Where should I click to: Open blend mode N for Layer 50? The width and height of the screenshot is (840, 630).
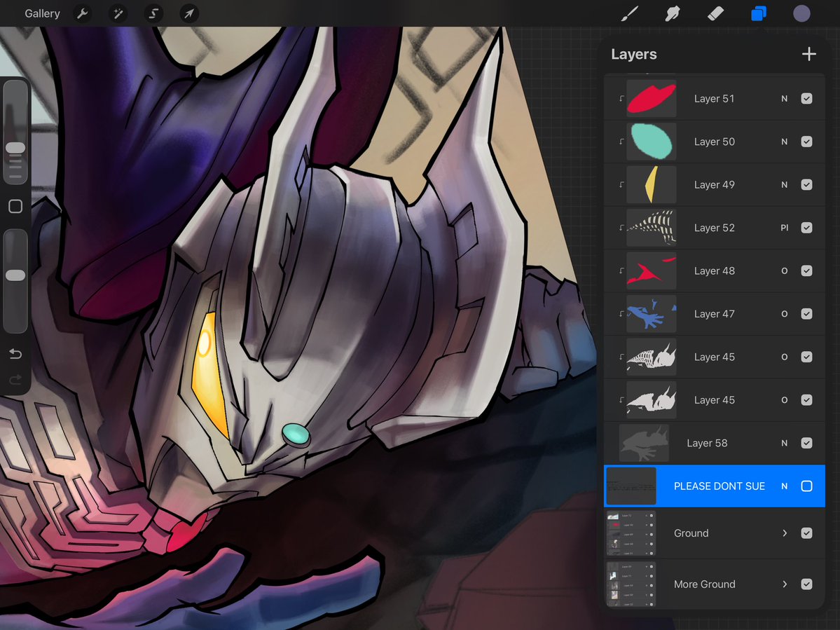click(784, 142)
